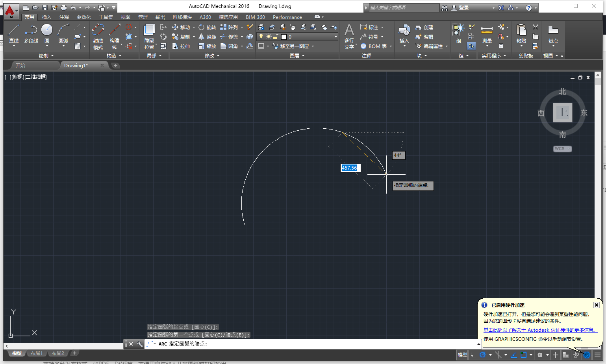
Task: Select the 多段线 (Polyline) tool
Action: 31,33
